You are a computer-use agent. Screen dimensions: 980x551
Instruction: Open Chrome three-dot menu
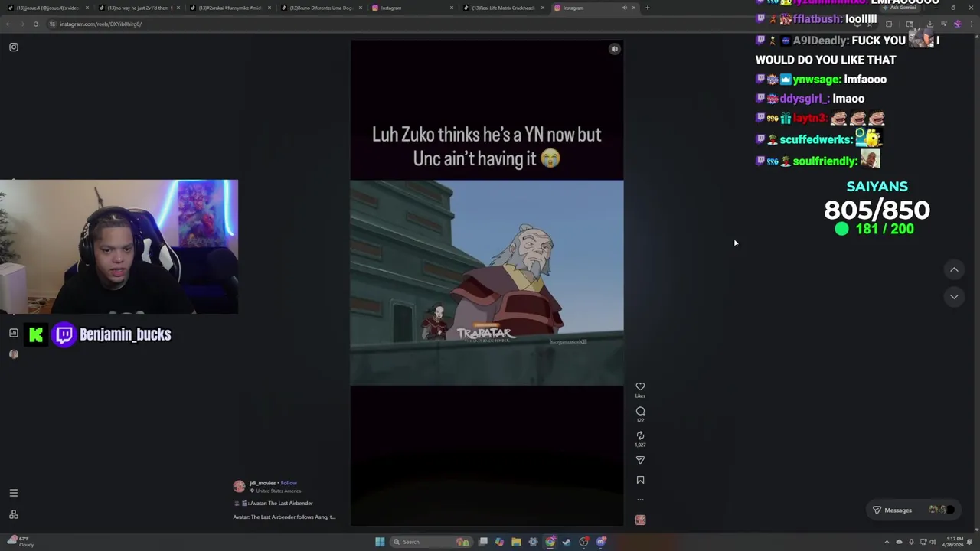click(x=972, y=24)
